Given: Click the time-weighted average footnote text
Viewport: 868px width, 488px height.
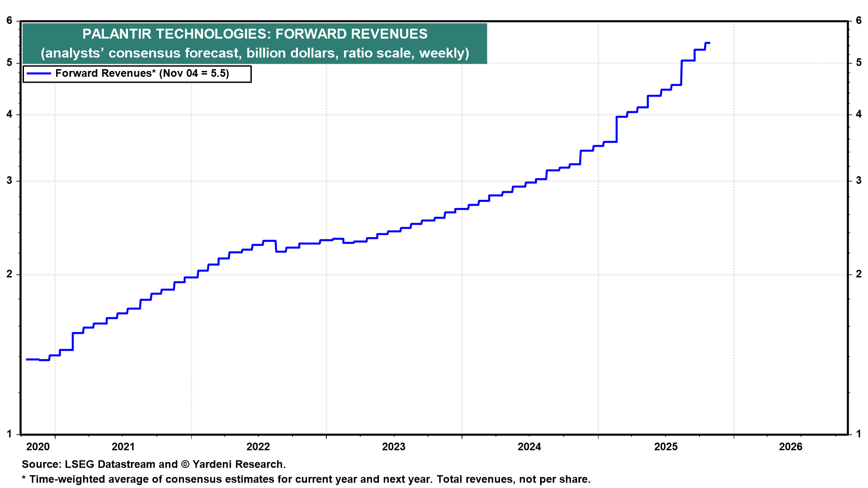Looking at the screenshot, I should pyautogui.click(x=306, y=479).
